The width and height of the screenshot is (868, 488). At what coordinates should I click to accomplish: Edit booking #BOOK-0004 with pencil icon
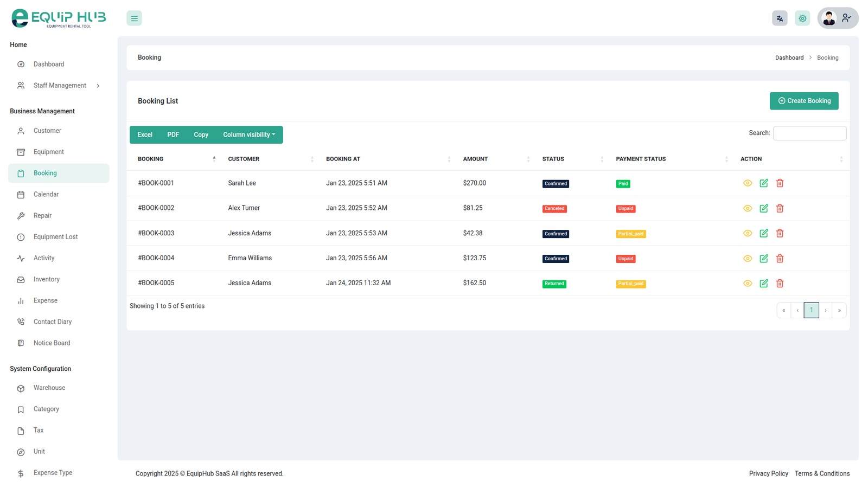pos(763,259)
